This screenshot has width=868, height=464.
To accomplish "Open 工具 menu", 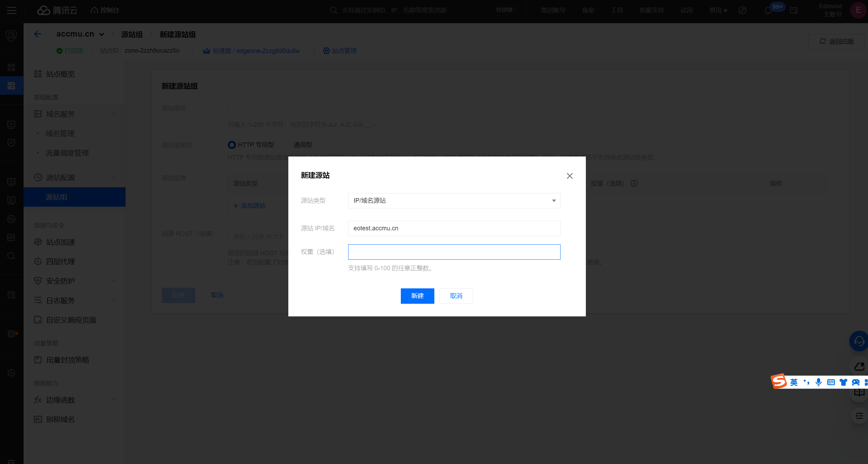I will tap(617, 10).
